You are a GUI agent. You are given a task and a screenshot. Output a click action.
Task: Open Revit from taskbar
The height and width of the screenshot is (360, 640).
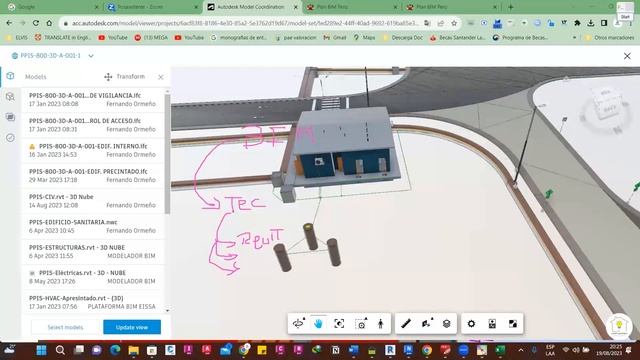pos(390,350)
